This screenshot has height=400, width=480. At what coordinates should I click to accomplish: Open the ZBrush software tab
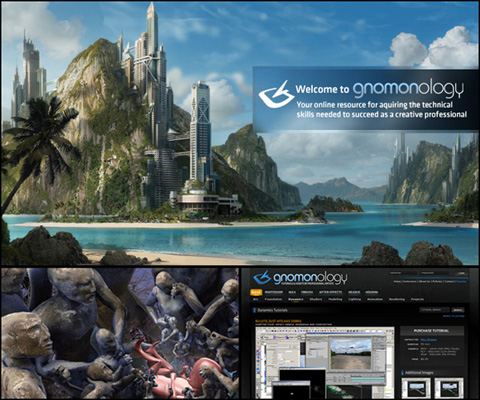coord(307,292)
